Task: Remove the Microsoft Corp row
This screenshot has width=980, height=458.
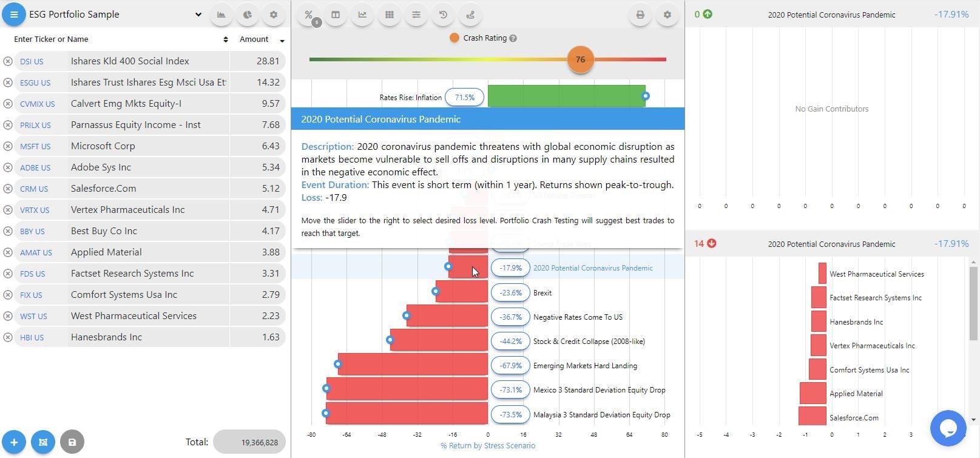Action: (8, 146)
